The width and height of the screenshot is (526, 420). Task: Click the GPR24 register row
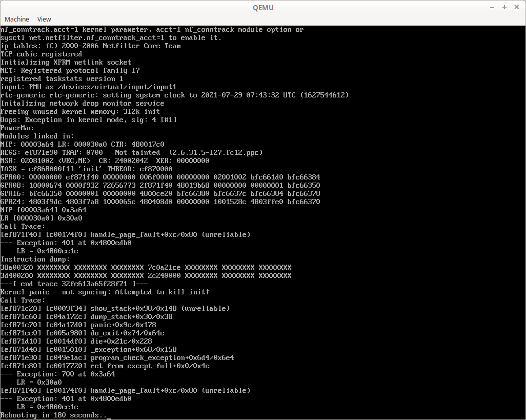point(160,202)
